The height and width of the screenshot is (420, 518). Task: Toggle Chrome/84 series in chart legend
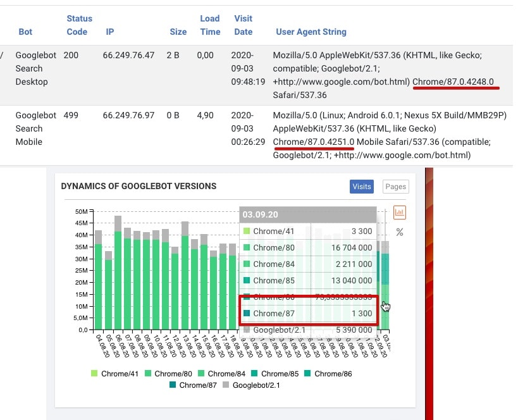coord(221,374)
